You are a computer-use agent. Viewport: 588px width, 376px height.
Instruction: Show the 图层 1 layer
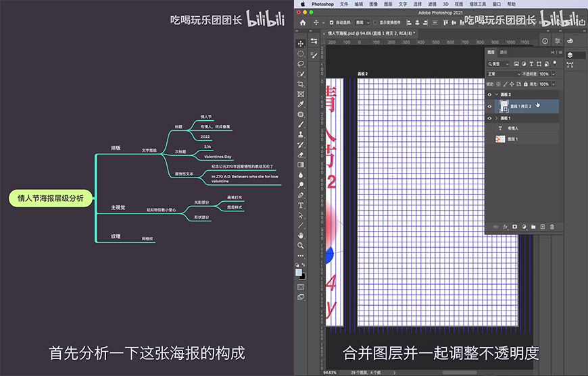tap(489, 139)
